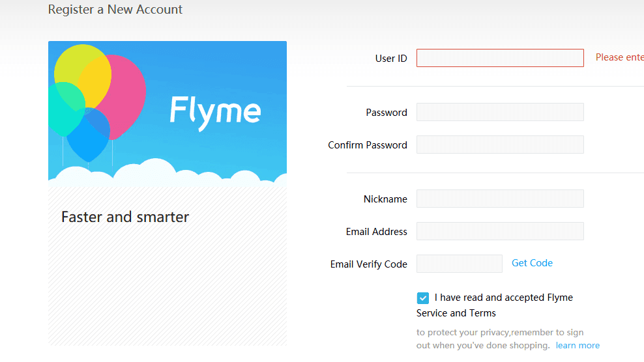Click the User ID input field
Screen dimensions: 644x362
click(500, 58)
